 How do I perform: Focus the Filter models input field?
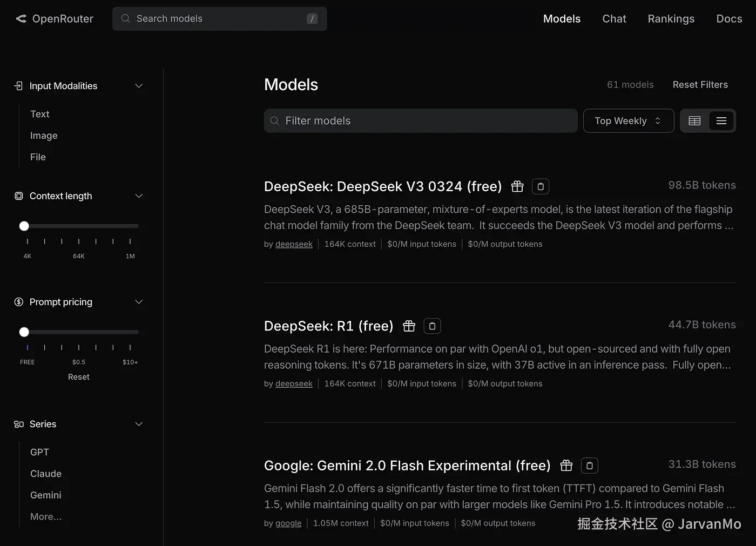tap(421, 121)
